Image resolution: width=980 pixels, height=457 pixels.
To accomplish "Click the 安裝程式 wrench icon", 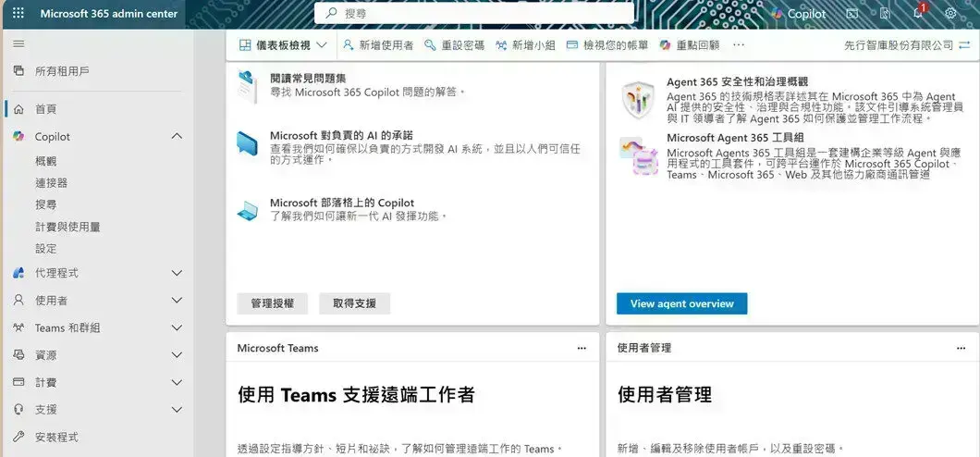I will tap(18, 437).
